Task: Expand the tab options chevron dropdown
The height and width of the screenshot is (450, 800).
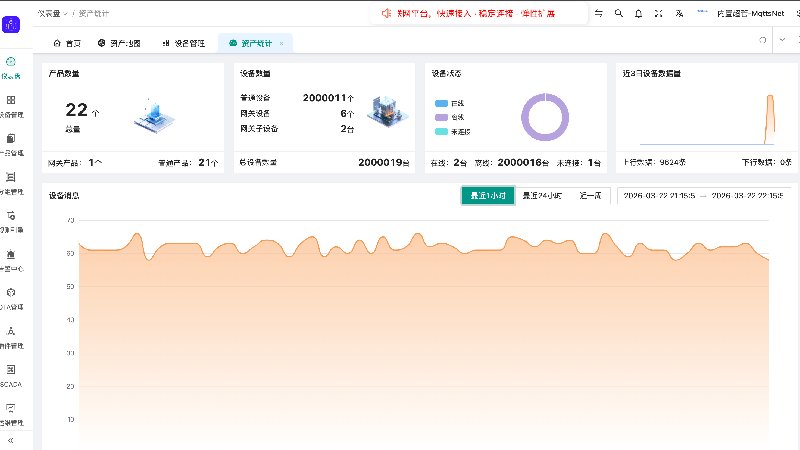Action: [782, 40]
